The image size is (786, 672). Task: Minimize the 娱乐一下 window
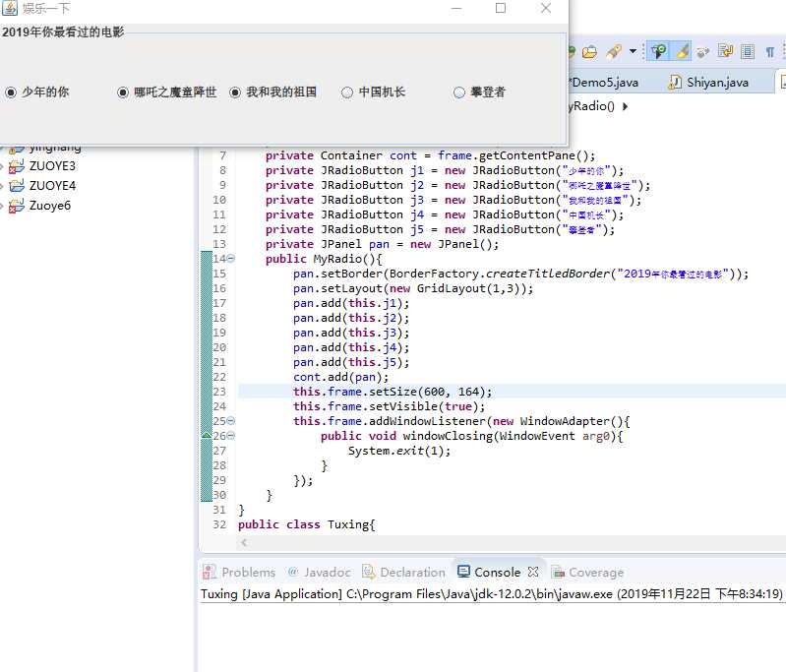click(456, 9)
